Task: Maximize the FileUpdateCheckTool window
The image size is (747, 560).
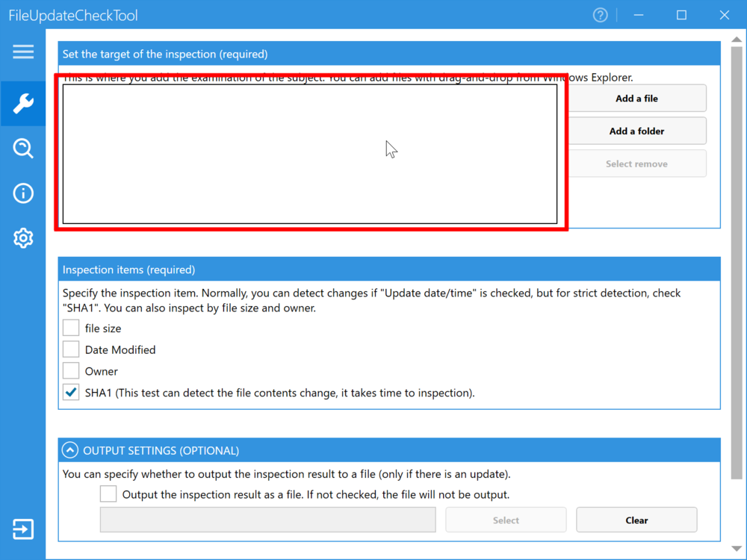Action: (x=681, y=15)
